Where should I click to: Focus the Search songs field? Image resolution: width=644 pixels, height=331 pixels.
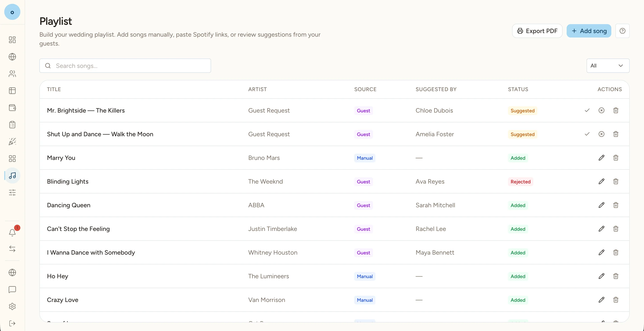125,66
